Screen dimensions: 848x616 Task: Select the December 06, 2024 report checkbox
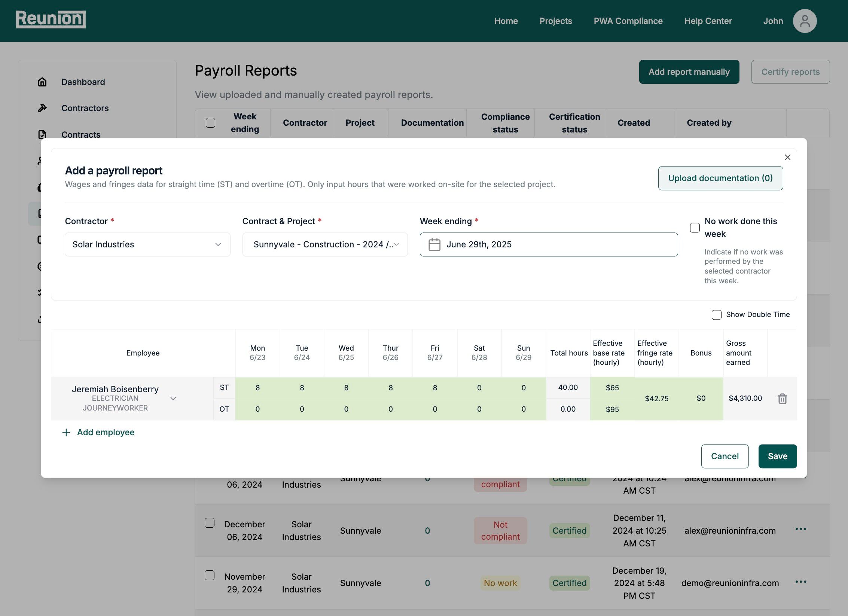click(x=210, y=523)
